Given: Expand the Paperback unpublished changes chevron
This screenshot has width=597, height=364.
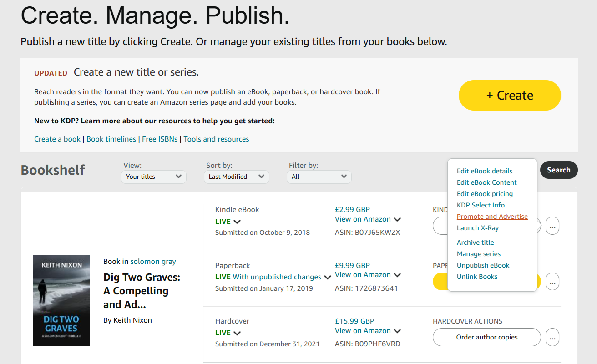Looking at the screenshot, I should tap(327, 277).
